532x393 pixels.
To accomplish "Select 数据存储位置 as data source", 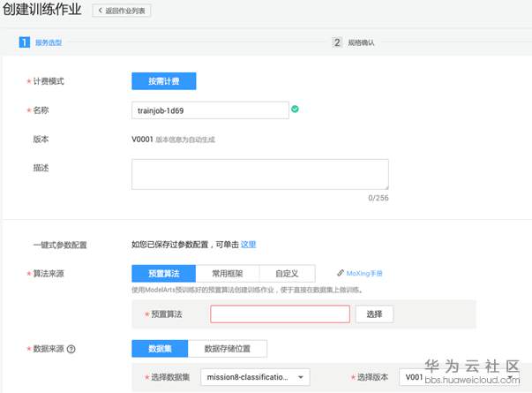I will pyautogui.click(x=228, y=349).
